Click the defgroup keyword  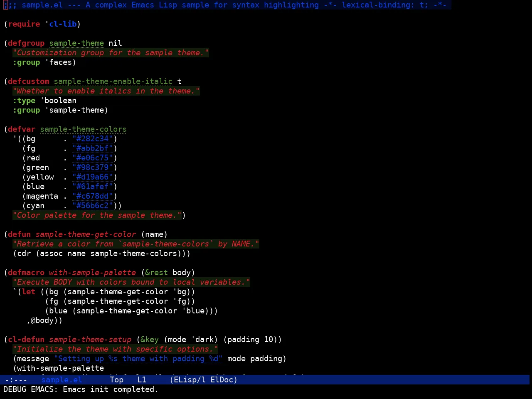(x=26, y=43)
